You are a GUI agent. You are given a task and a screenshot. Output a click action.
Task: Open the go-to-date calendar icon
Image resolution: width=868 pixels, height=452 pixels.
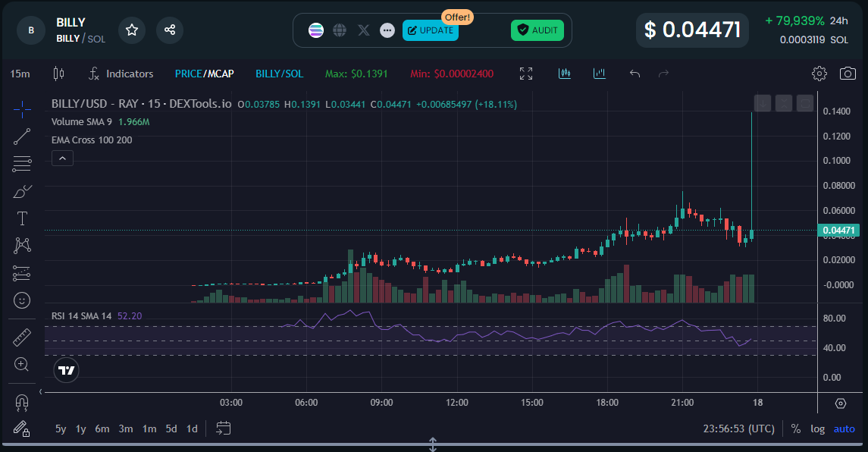coord(223,428)
